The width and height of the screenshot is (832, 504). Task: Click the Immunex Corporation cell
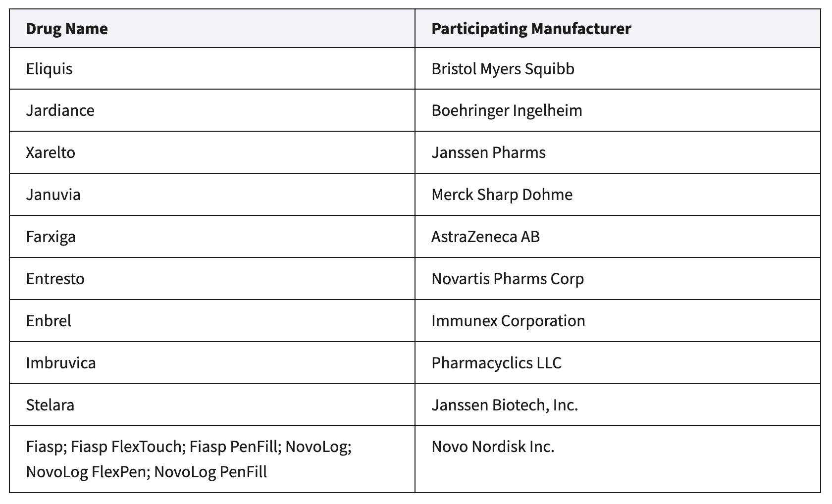coord(508,321)
